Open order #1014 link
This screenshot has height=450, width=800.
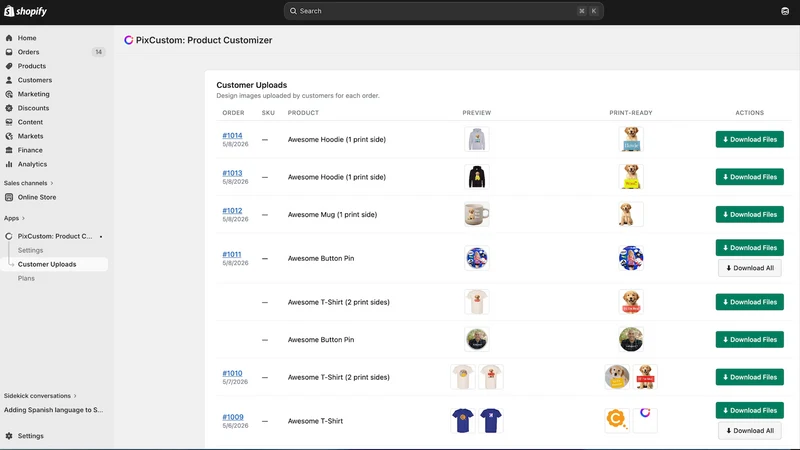click(x=232, y=135)
